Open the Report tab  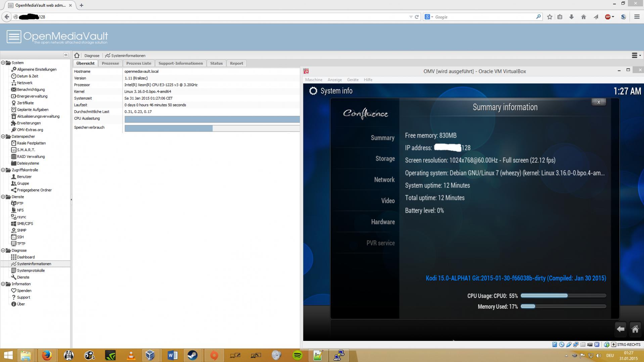click(236, 63)
